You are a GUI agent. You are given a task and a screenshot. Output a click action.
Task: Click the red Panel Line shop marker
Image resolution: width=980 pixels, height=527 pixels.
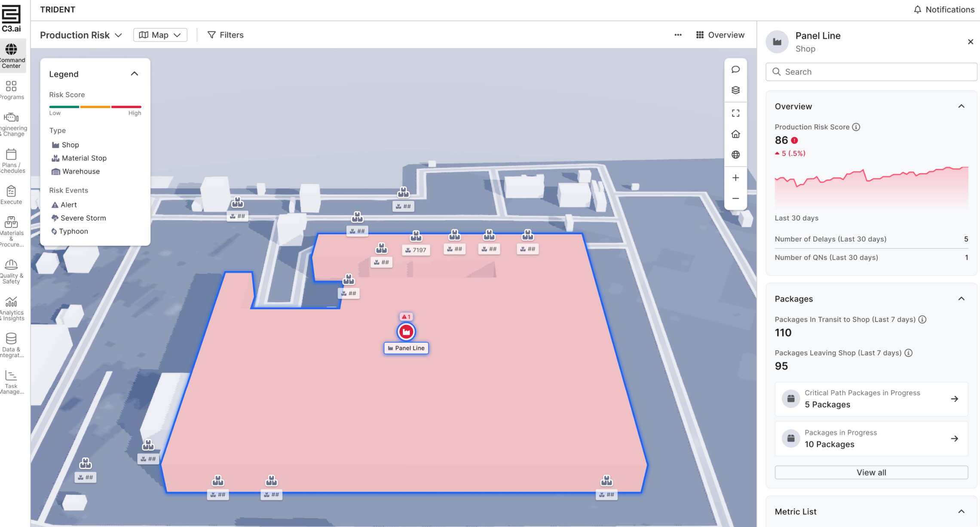tap(406, 331)
